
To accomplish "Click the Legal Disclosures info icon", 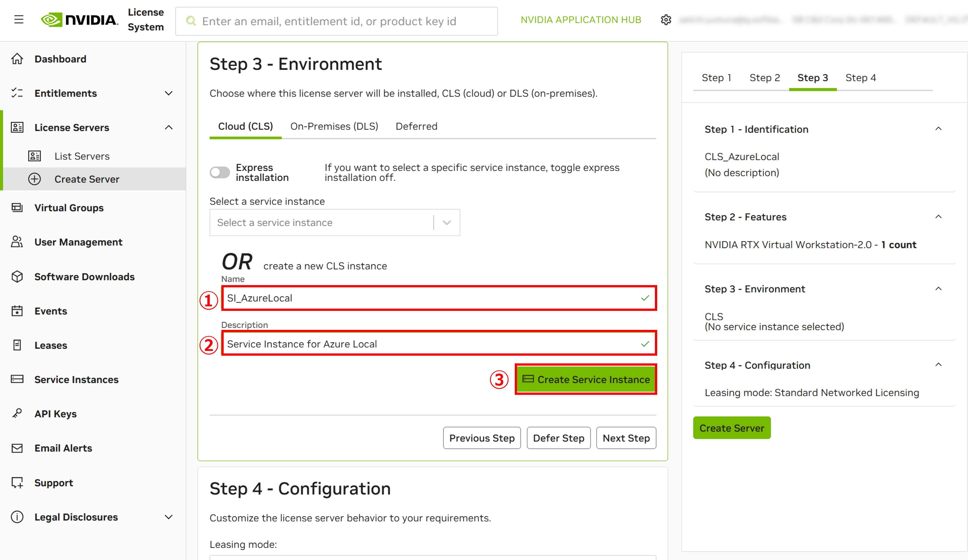I will click(x=17, y=517).
